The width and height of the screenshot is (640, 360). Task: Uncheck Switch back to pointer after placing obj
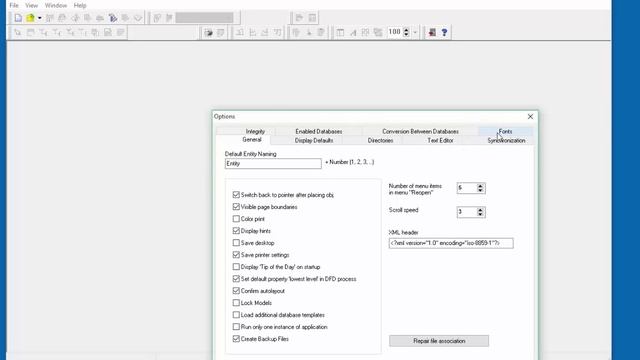[236, 195]
